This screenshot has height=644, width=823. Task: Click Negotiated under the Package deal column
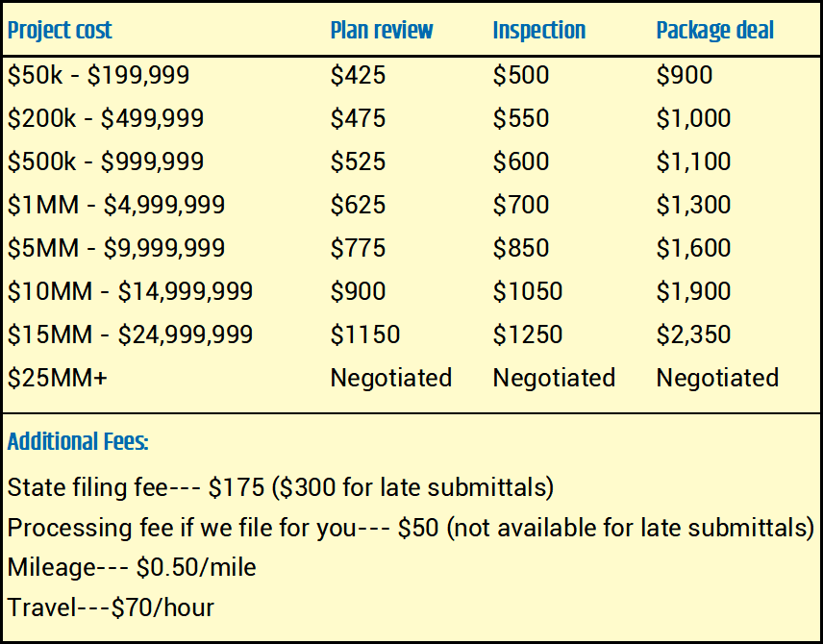pyautogui.click(x=717, y=378)
